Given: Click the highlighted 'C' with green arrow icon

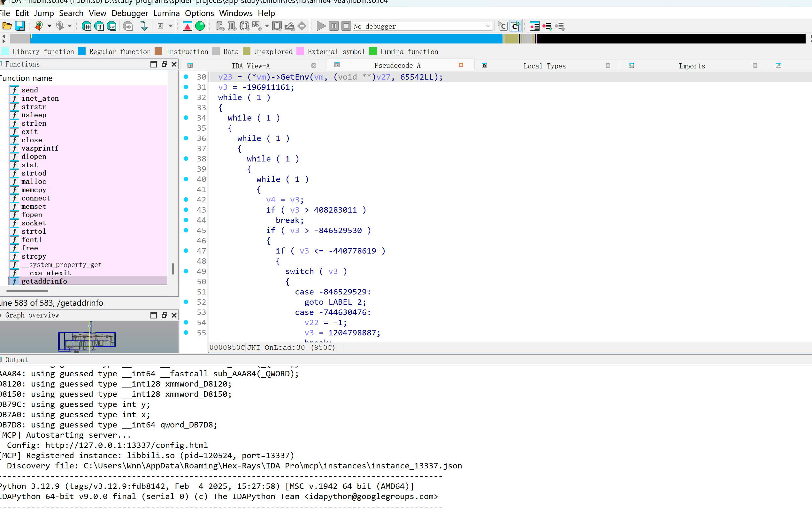Looking at the screenshot, I should (x=515, y=26).
